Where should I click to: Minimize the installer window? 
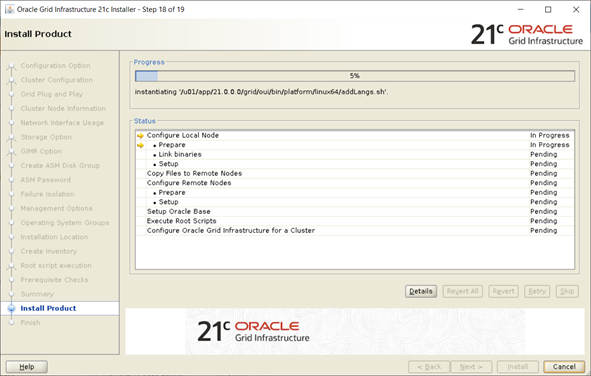coord(521,9)
